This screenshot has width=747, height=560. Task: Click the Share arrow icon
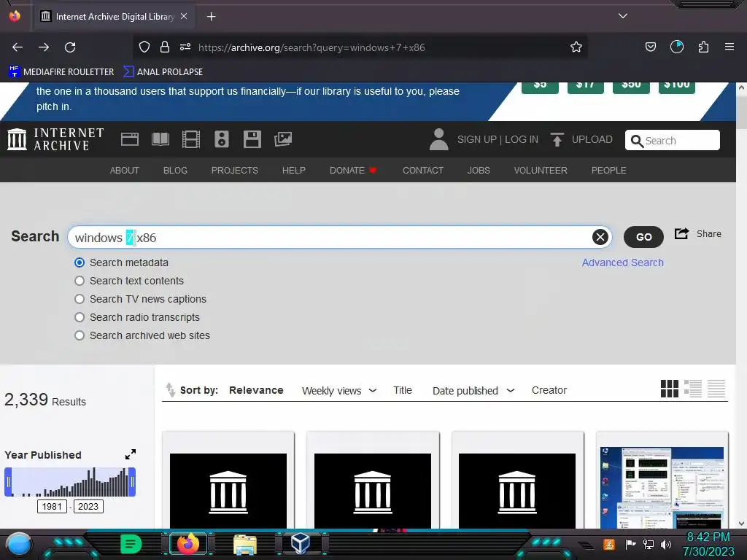[682, 233]
